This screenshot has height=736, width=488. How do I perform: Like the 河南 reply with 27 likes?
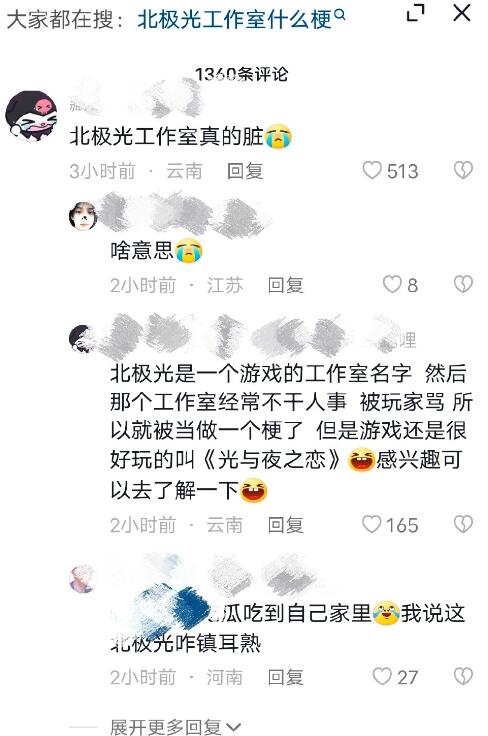click(x=382, y=676)
